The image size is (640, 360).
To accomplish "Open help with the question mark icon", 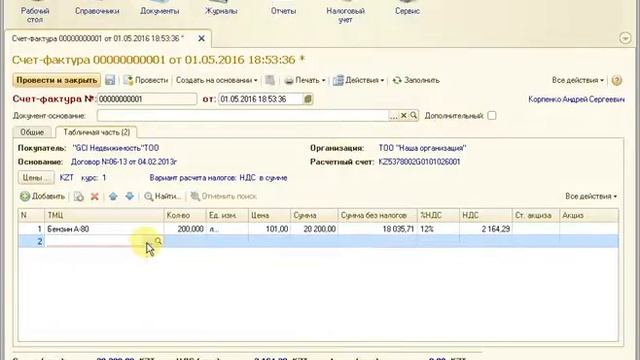I will coord(617,80).
